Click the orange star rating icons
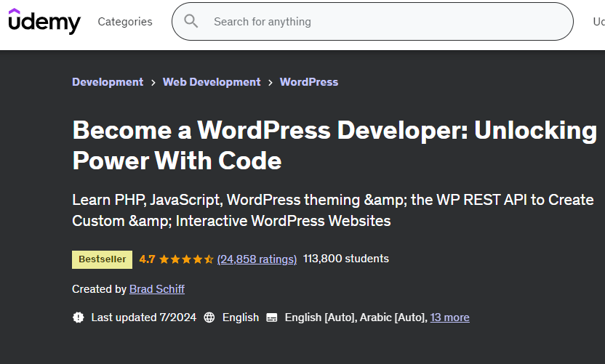Screen dimensions: 605x364 coord(185,259)
